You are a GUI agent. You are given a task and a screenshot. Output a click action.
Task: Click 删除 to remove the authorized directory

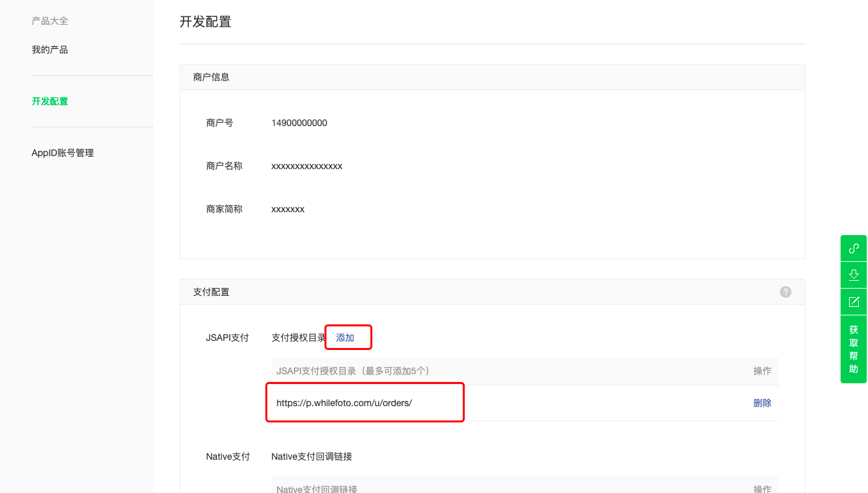point(763,403)
